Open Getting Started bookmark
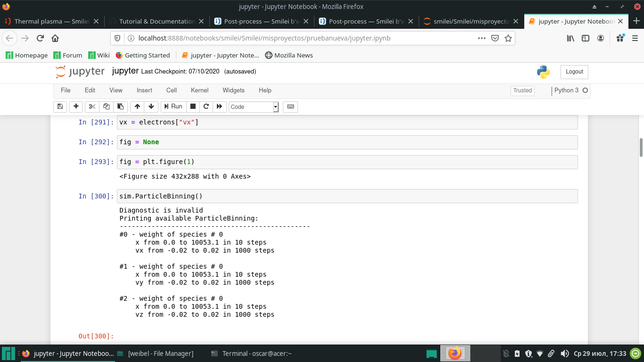The height and width of the screenshot is (362, 644). click(142, 55)
